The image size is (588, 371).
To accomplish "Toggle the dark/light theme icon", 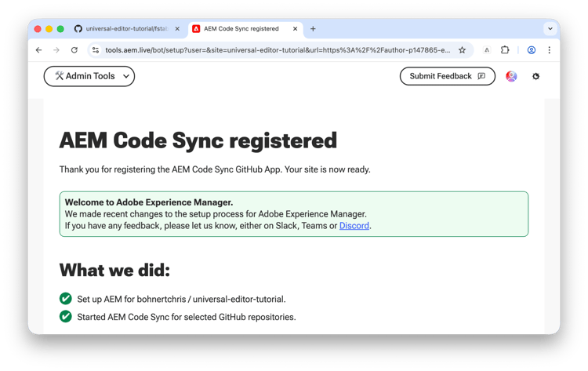I will click(x=535, y=76).
